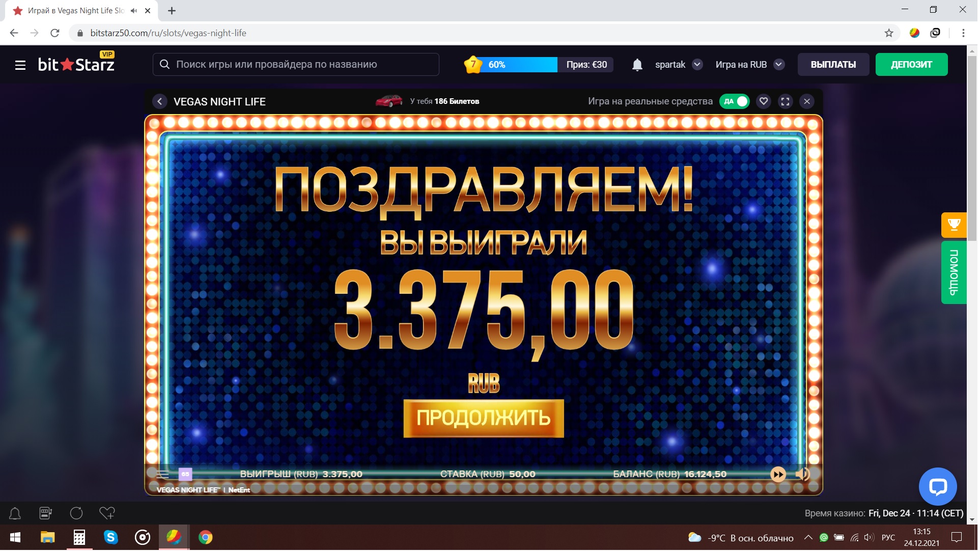Open the hamburger menu next to BitStarz logo

point(20,65)
